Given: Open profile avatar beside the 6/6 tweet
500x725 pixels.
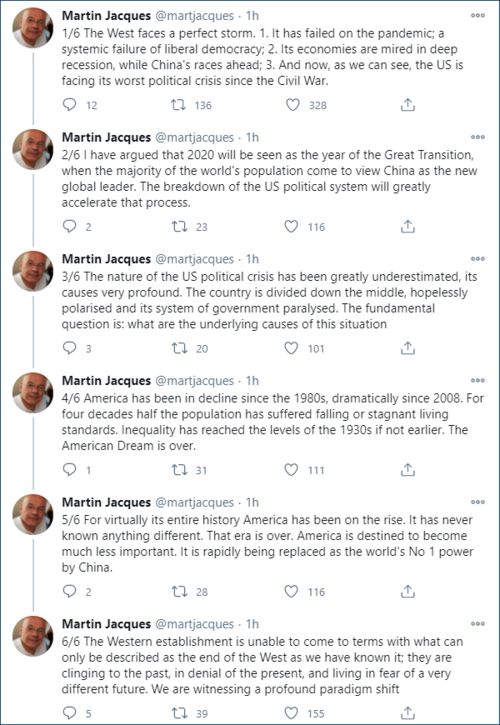Looking at the screenshot, I should point(33,636).
